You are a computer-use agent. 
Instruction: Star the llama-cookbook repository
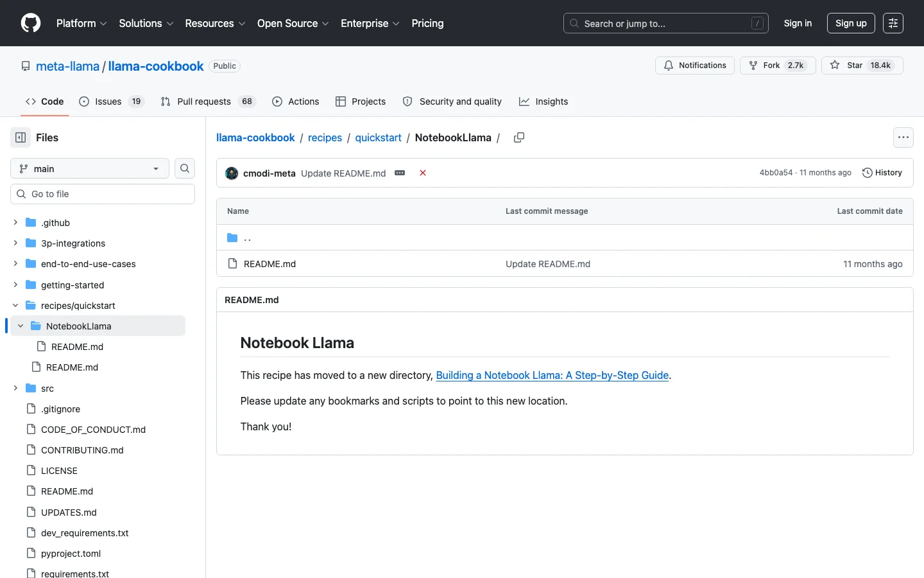click(x=862, y=66)
